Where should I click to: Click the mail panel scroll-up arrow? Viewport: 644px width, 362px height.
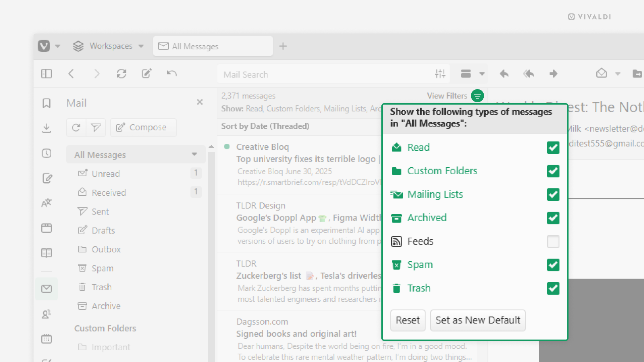pos(211,147)
